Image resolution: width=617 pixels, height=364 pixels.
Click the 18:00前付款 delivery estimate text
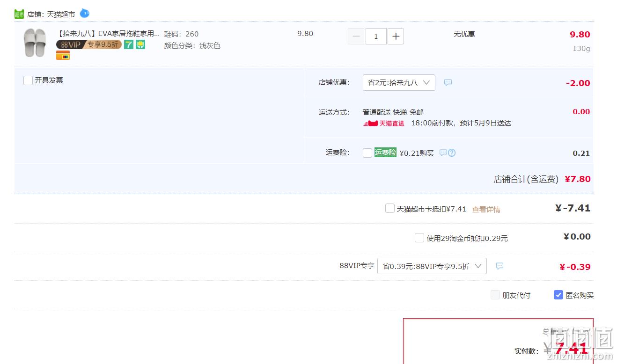461,123
